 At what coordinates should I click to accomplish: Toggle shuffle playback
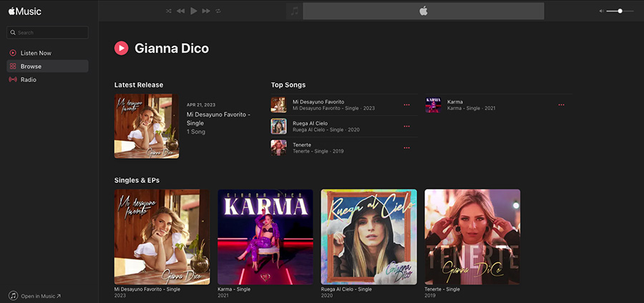(168, 11)
